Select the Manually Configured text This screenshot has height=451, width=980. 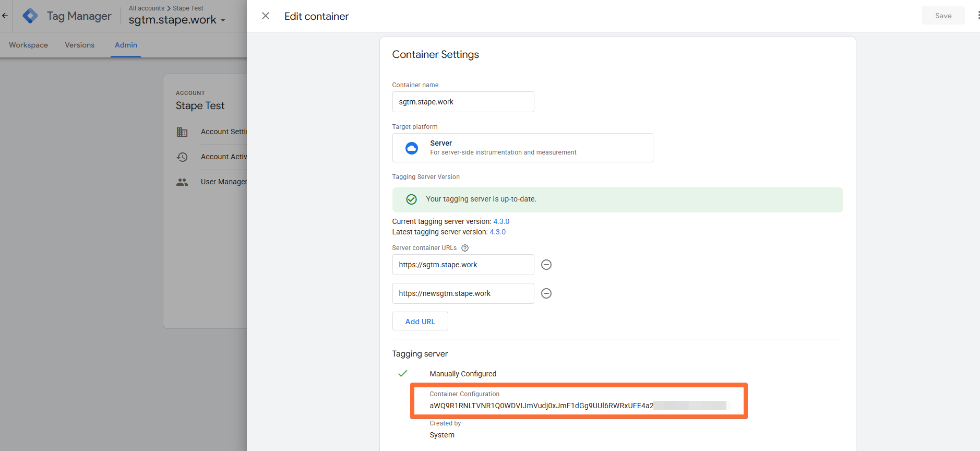click(463, 374)
